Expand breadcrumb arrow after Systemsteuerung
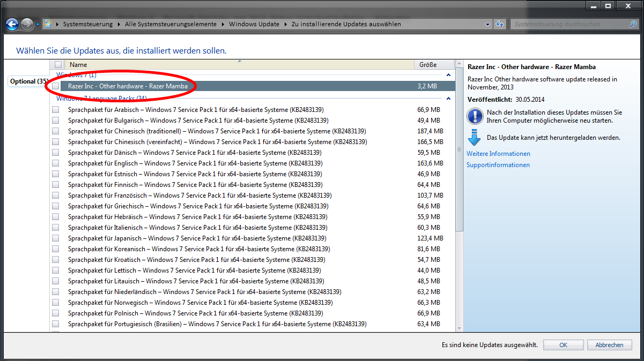This screenshot has width=644, height=361. [119, 24]
